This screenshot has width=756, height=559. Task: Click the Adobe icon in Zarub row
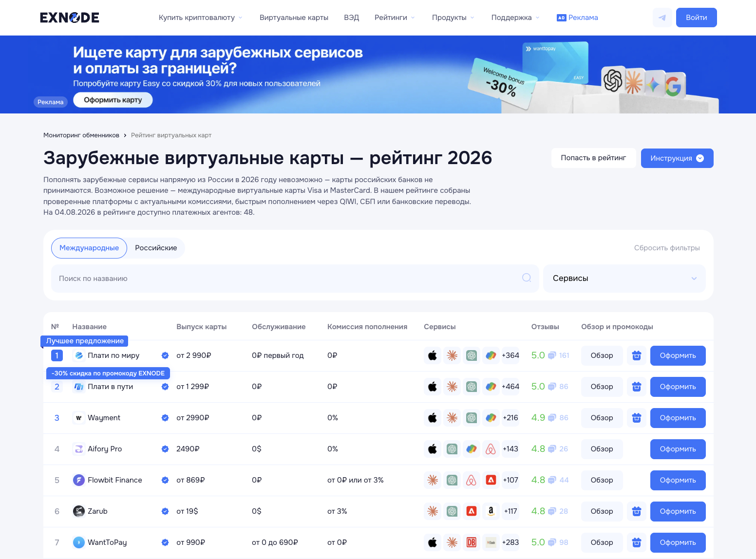tap(472, 511)
